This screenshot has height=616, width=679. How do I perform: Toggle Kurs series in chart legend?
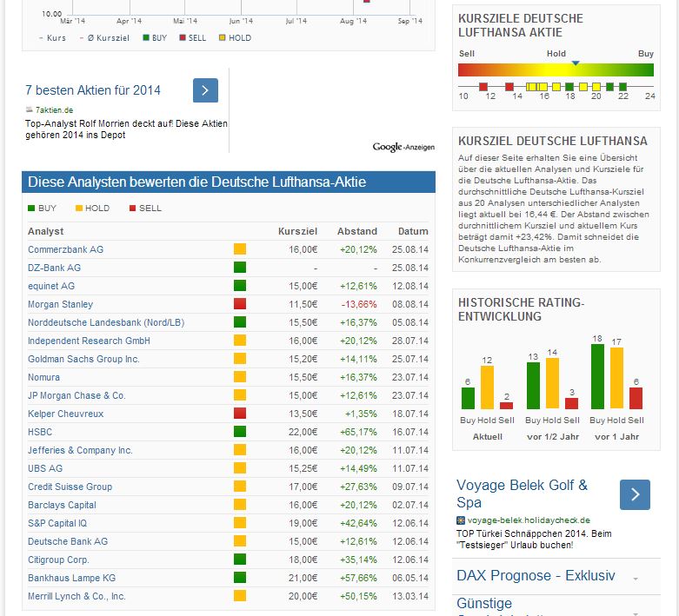[52, 37]
